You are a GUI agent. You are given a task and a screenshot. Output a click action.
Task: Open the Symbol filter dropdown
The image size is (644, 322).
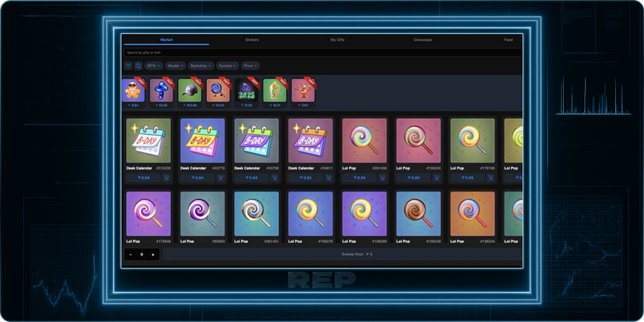228,66
